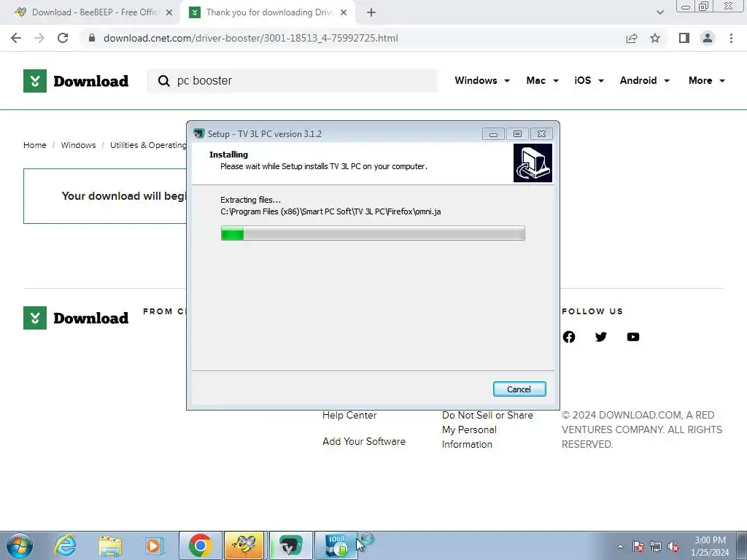Switch to BeeBEEP bee taskbar icon
Screen dimensions: 747x560
[x=245, y=545]
